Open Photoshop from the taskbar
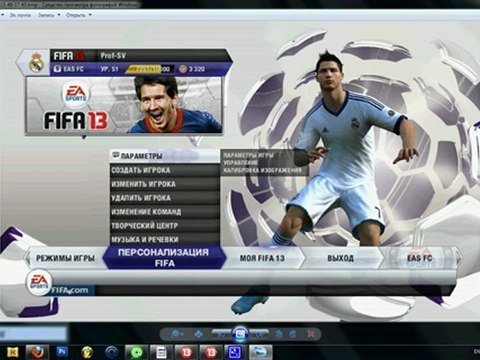This screenshot has height=360, width=480. pyautogui.click(x=62, y=352)
